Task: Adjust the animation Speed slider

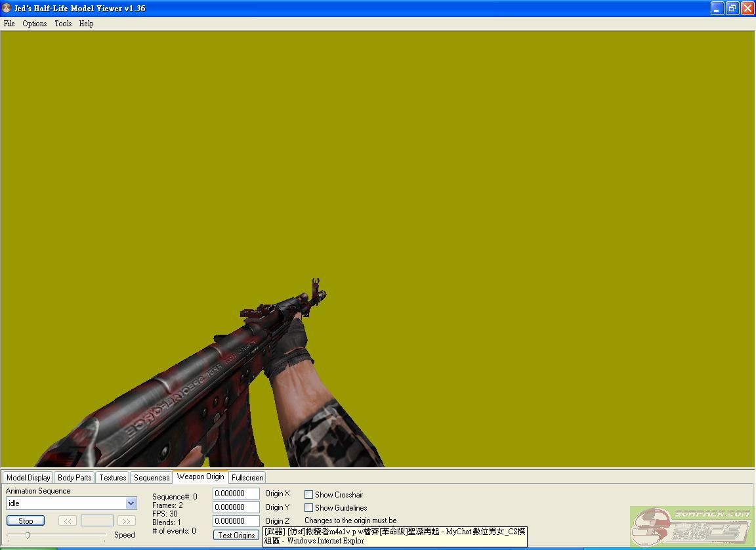Action: tap(28, 535)
